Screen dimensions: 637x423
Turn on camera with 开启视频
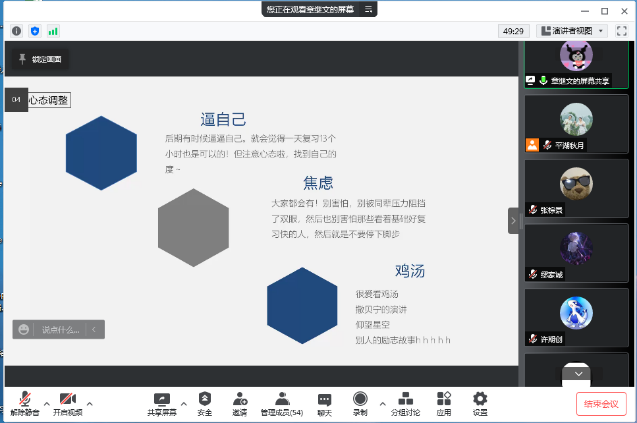67,402
